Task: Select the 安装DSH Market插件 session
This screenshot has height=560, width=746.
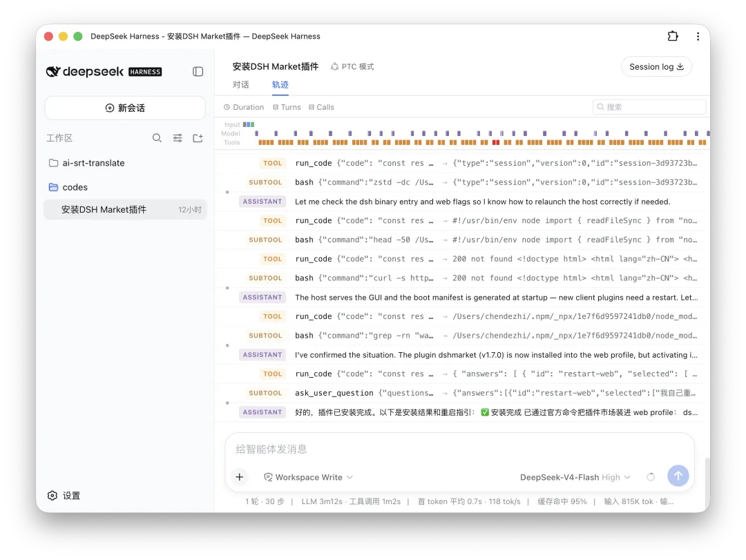Action: click(x=125, y=210)
